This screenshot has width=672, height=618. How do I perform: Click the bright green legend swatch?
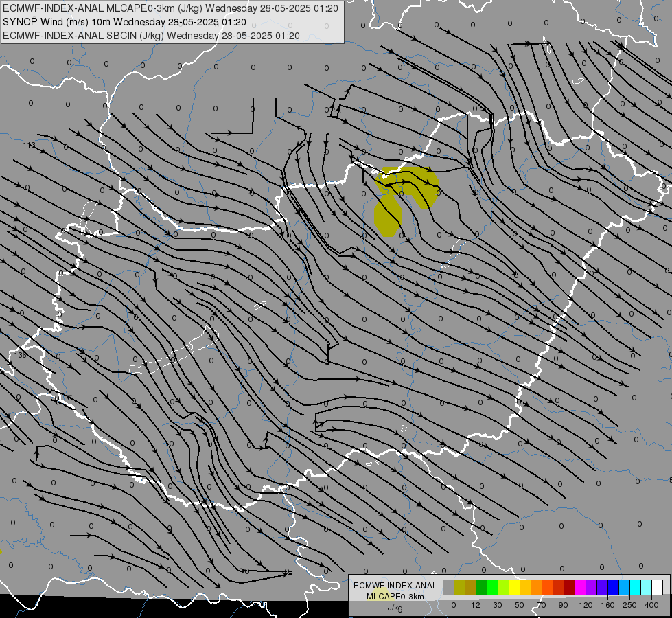tap(493, 587)
